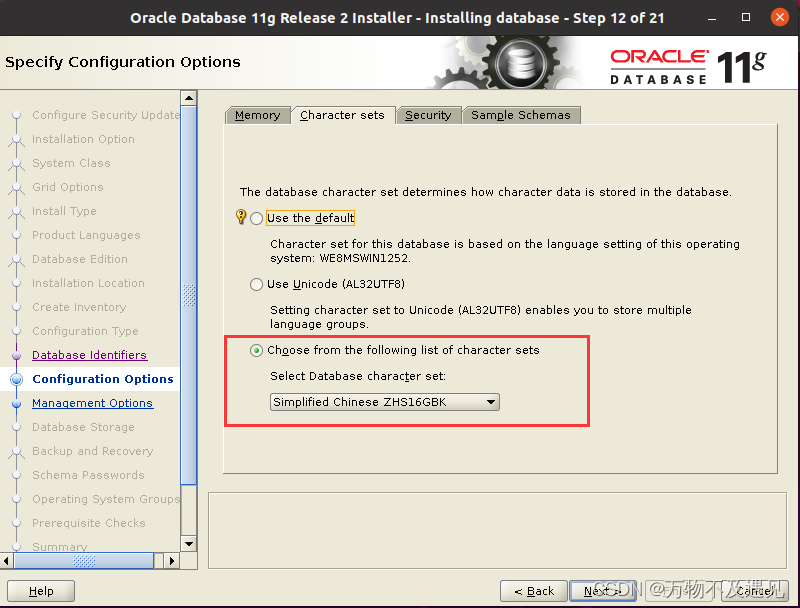Click the Back button
The height and width of the screenshot is (608, 800).
[534, 591]
